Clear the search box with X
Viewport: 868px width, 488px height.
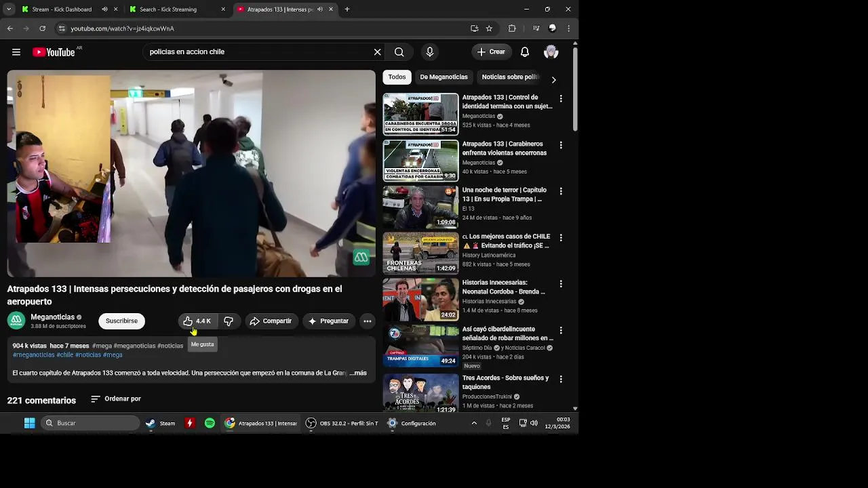pyautogui.click(x=378, y=52)
